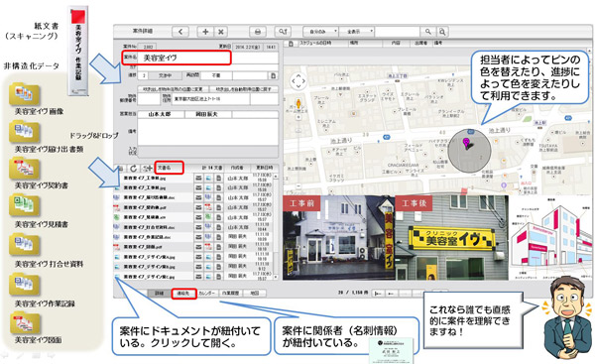Add a document with the plus icon beside refresh

147,168
